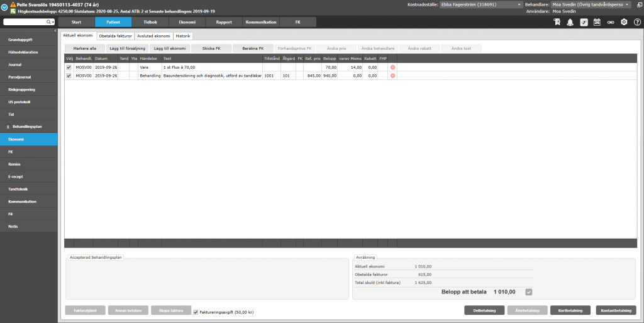Toggle the Faktureringsavgift checkbox
The width and height of the screenshot is (644, 323).
pyautogui.click(x=196, y=312)
